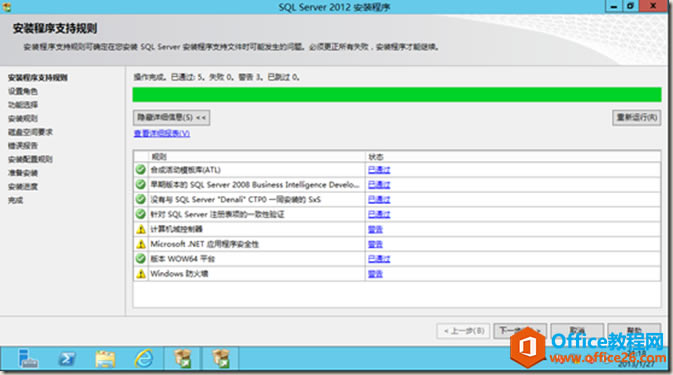Select the 安装进度 step in the sidebar
Image resolution: width=673 pixels, height=375 pixels.
(x=23, y=187)
